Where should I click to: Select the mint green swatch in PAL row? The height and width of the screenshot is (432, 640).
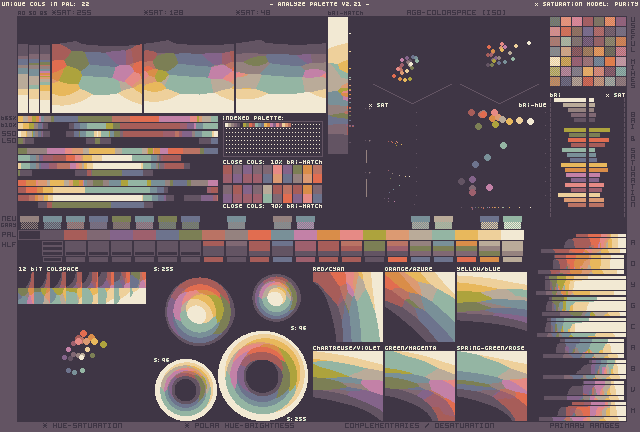click(443, 235)
